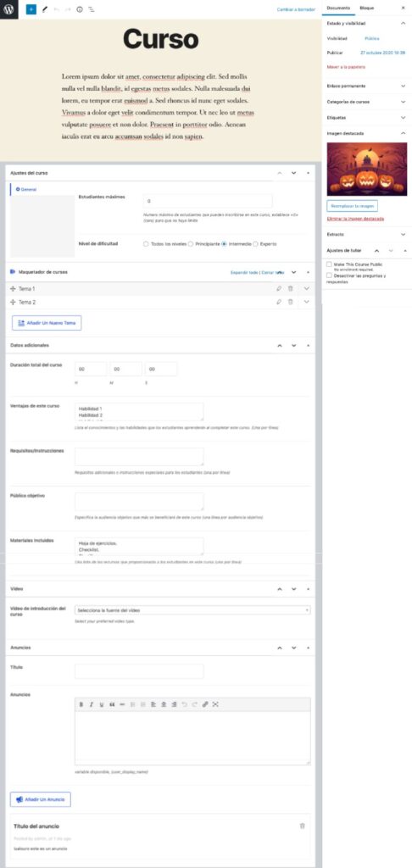The image size is (412, 868).
Task: Click Mover a la papelera
Action: (346, 66)
